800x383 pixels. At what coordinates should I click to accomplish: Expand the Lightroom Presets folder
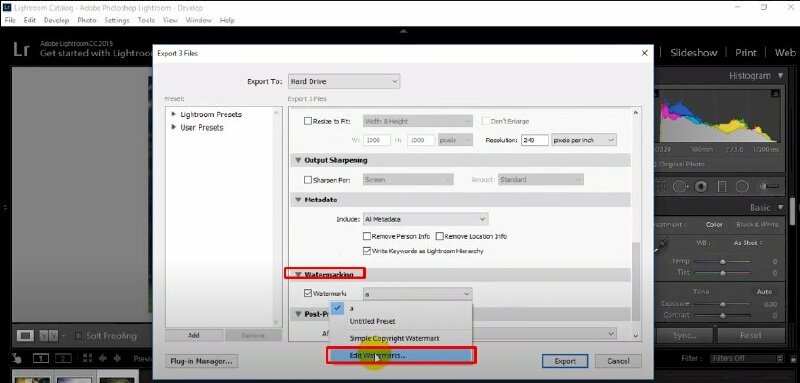pos(174,114)
